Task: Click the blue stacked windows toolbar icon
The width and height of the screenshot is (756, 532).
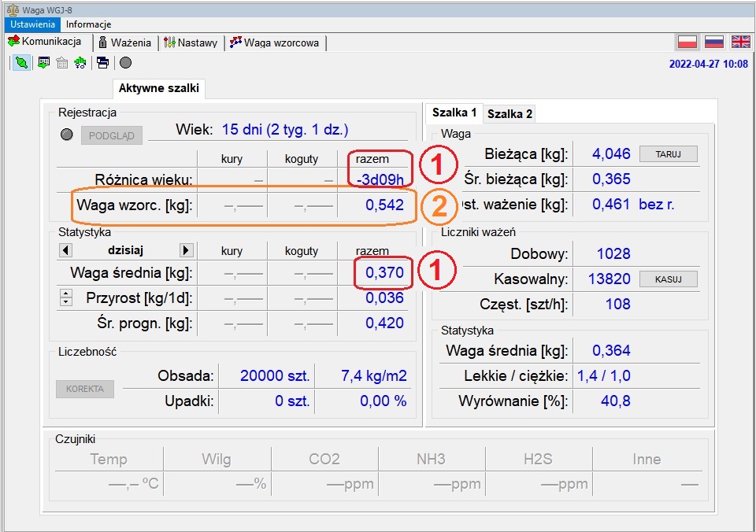Action: coord(102,63)
